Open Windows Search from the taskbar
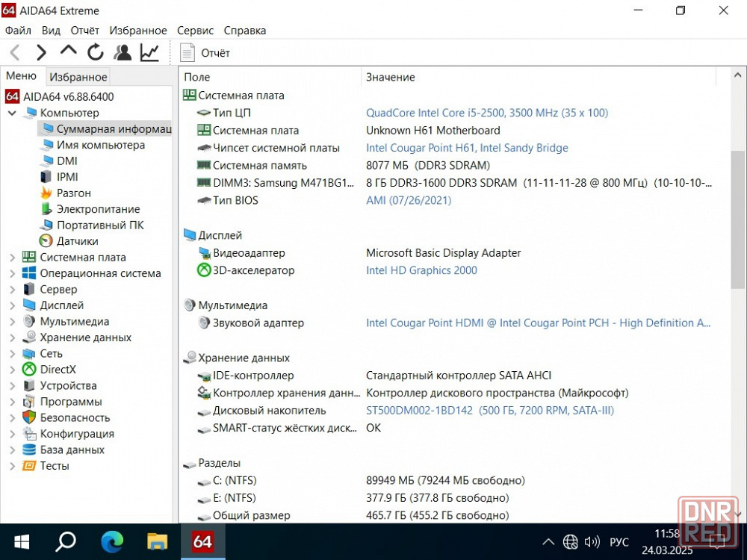Screen dimensions: 747x560 pos(66,541)
